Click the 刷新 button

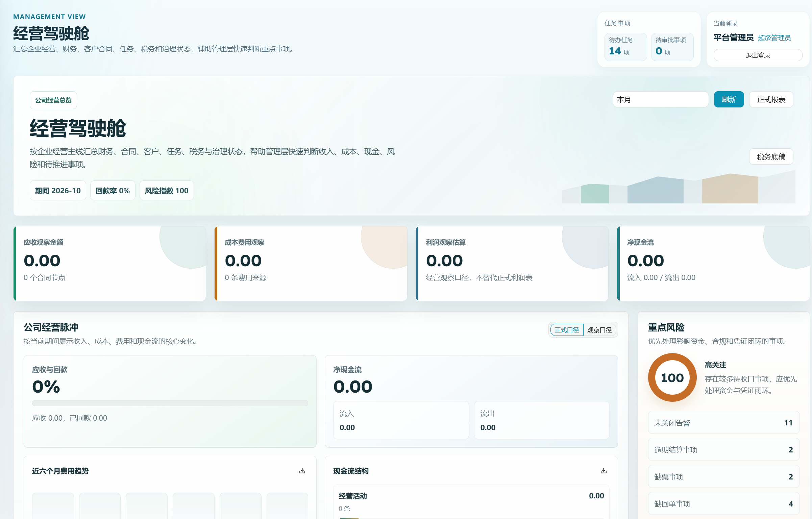click(729, 99)
